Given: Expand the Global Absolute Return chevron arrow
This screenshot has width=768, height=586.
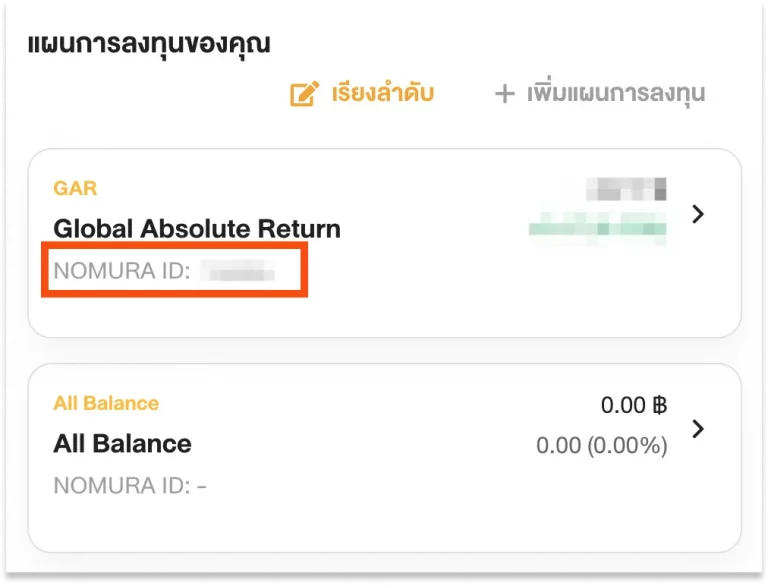Looking at the screenshot, I should click(698, 214).
